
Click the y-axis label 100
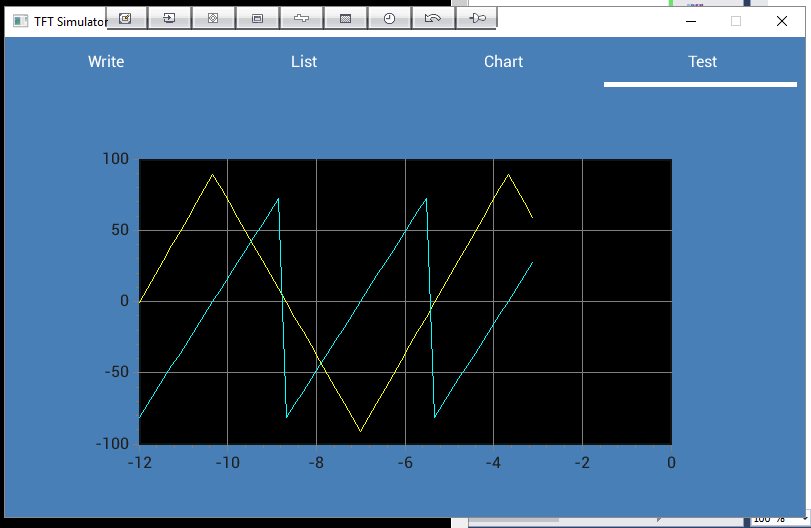(x=116, y=159)
